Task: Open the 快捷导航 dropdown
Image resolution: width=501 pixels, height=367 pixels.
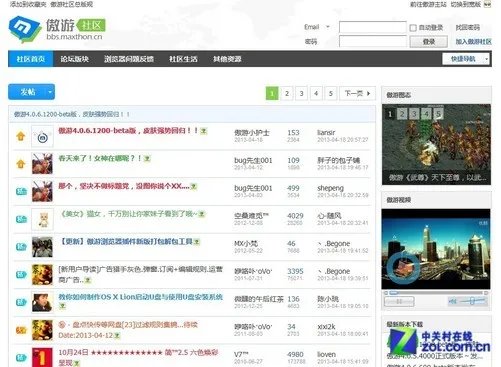Action: [465, 59]
